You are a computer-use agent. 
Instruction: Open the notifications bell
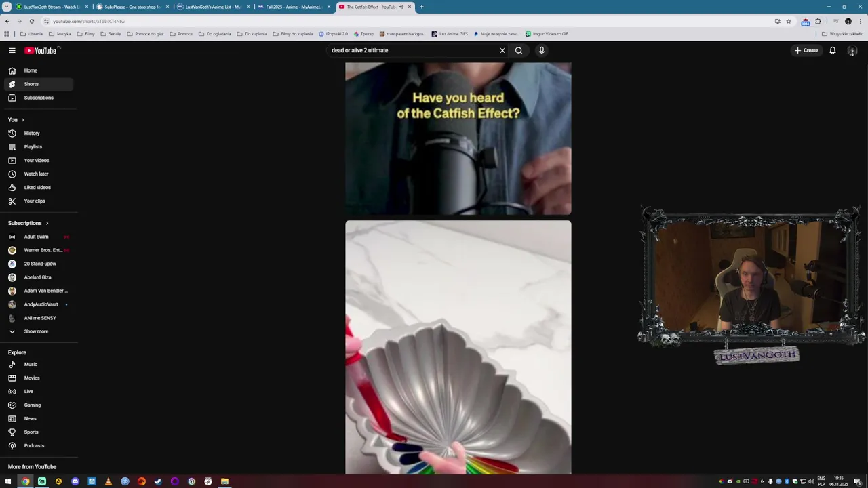click(x=833, y=50)
